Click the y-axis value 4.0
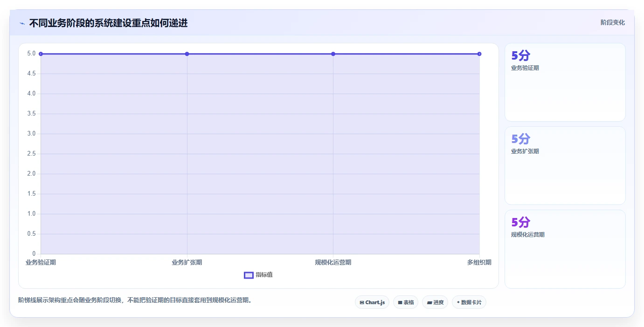Viewport: 644px width, 327px height. click(x=31, y=94)
